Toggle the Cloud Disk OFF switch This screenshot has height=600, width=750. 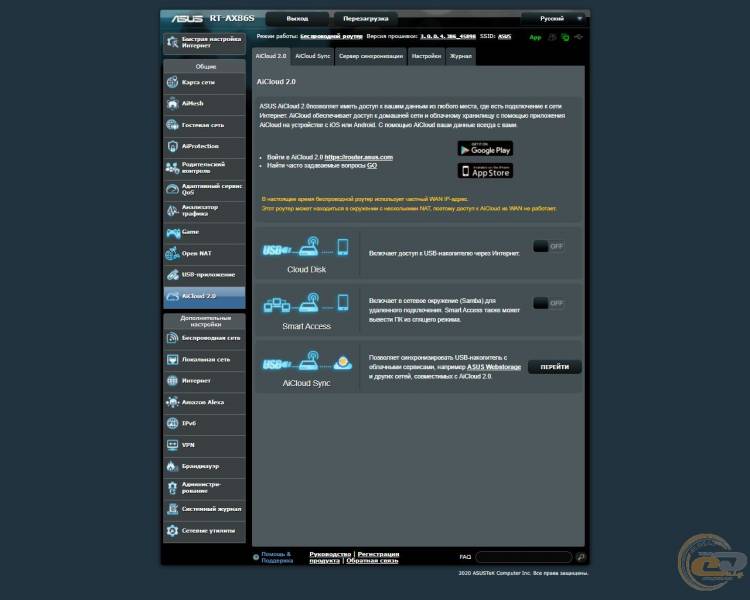[549, 246]
